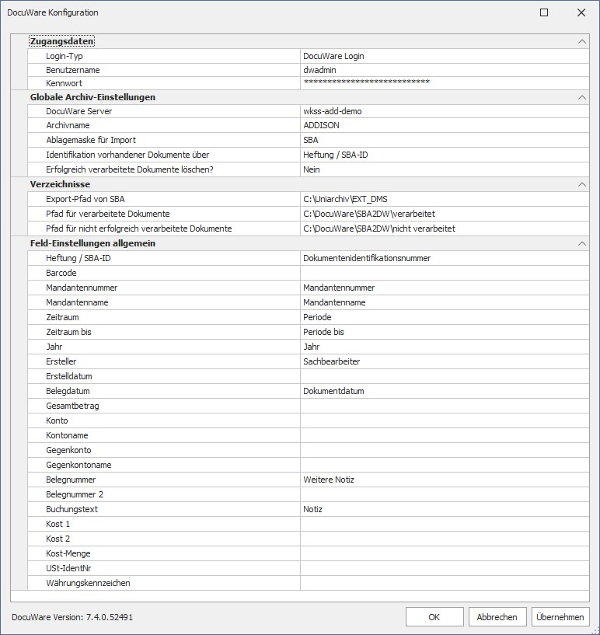Viewport: 600px width, 635px height.
Task: Select the Weitere Notiz value for Belegnummer
Action: [x=445, y=480]
